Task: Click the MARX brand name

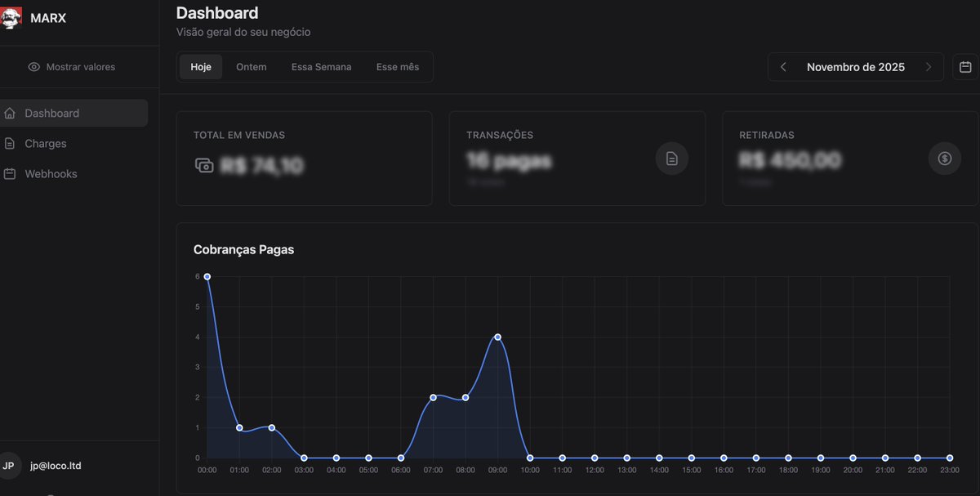Action: [48, 18]
